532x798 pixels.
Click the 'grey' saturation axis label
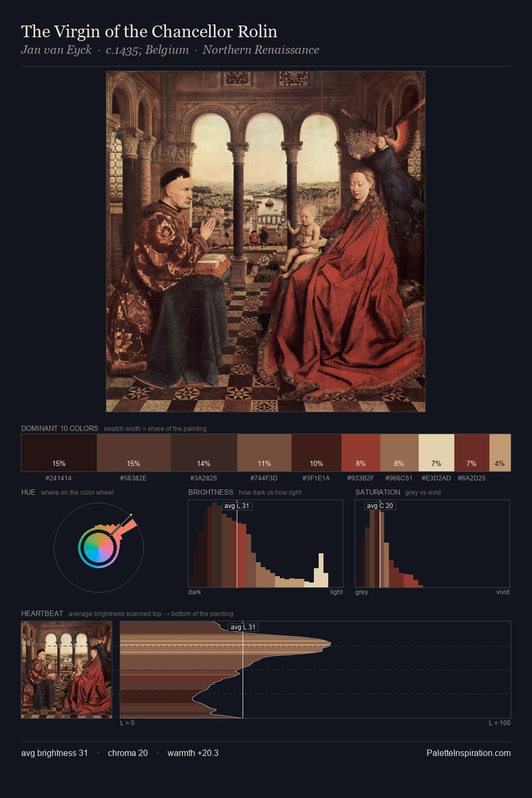pyautogui.click(x=362, y=592)
